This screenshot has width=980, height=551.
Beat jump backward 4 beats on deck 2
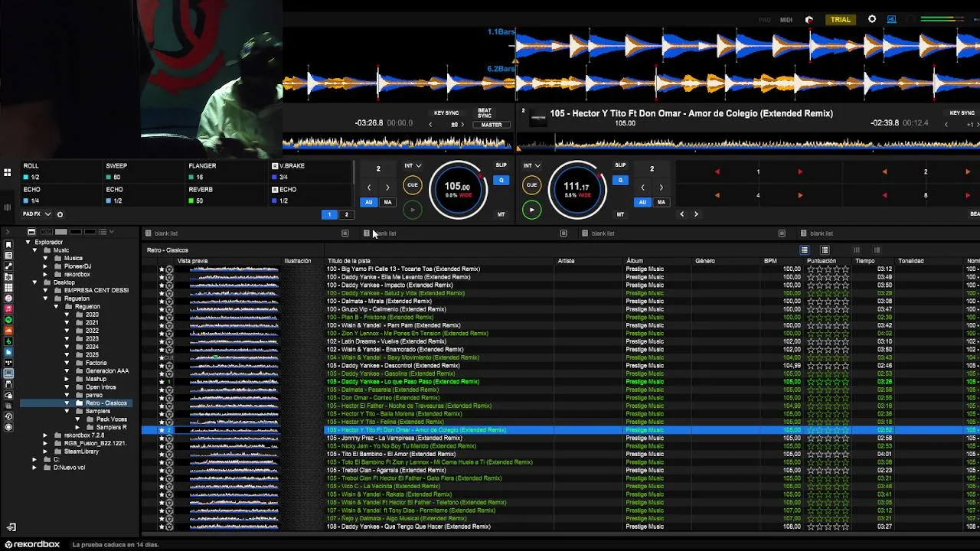717,195
